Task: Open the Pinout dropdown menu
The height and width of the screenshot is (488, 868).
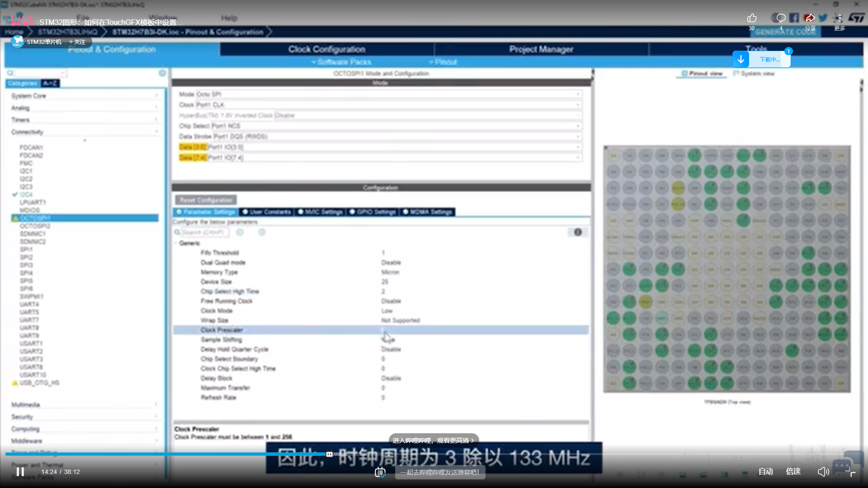Action: [x=443, y=62]
